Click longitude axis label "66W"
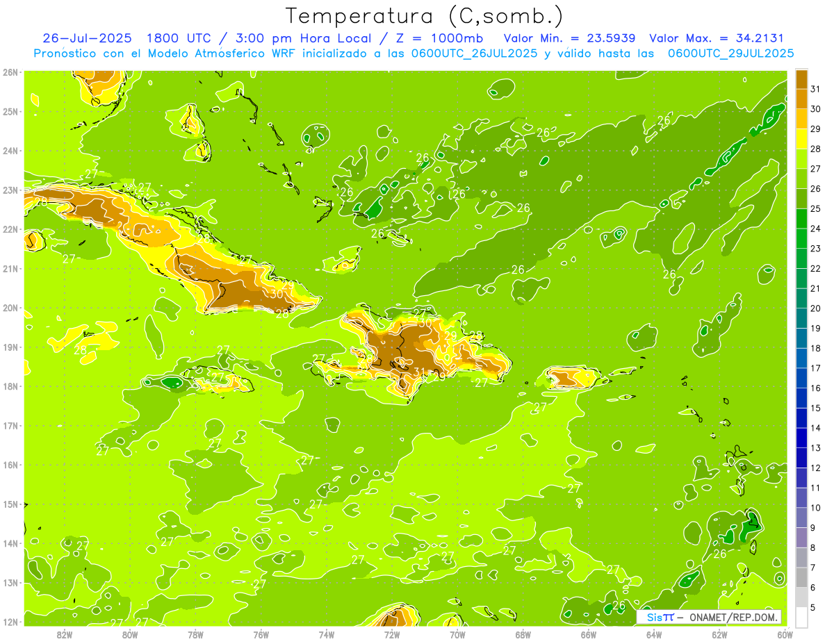This screenshot has height=644, width=834. [x=588, y=634]
